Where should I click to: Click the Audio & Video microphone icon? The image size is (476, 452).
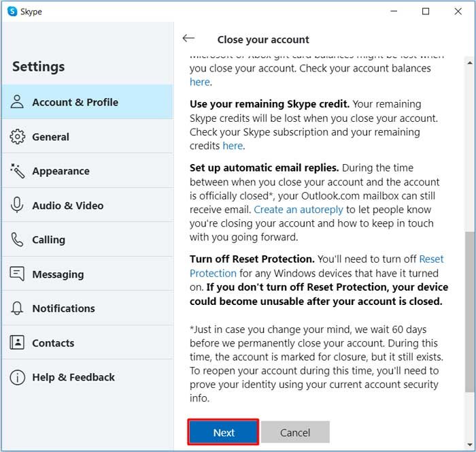(x=17, y=205)
